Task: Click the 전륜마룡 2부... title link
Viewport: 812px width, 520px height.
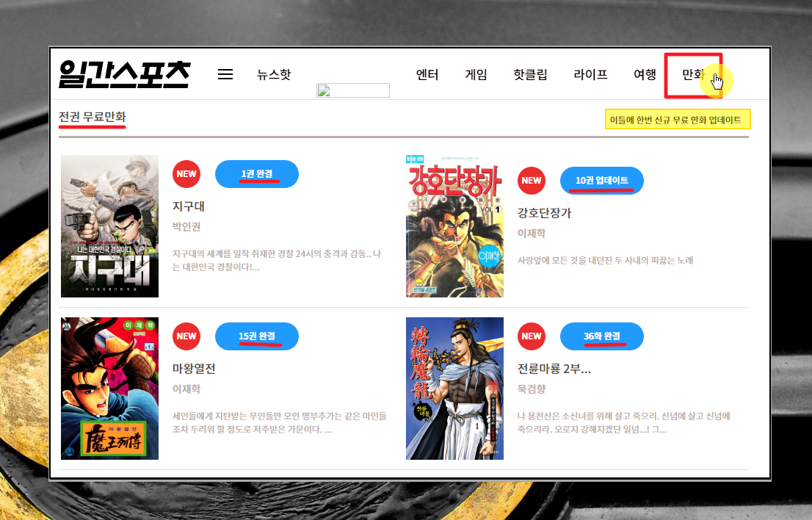Action: (554, 369)
